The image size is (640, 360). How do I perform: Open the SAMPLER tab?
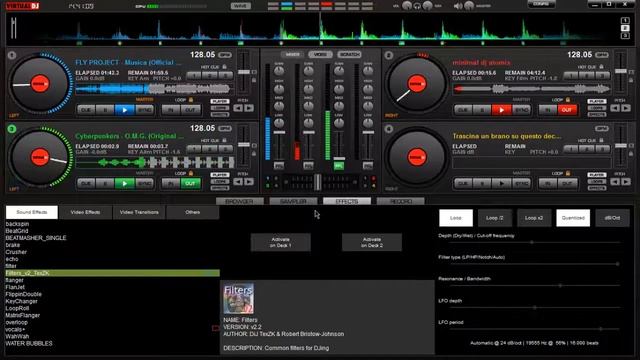(x=293, y=201)
